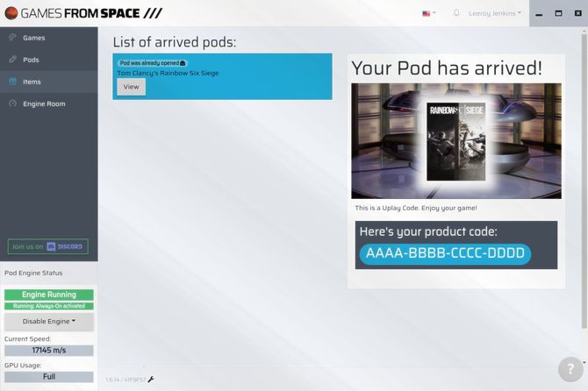Click the version number text at bottom
The width and height of the screenshot is (588, 391).
click(125, 380)
